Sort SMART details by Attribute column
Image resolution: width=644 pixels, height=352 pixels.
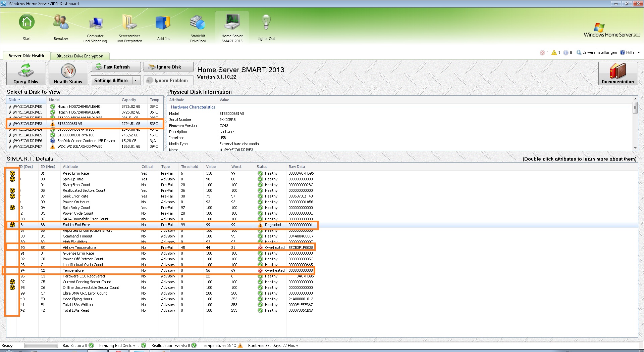click(100, 167)
